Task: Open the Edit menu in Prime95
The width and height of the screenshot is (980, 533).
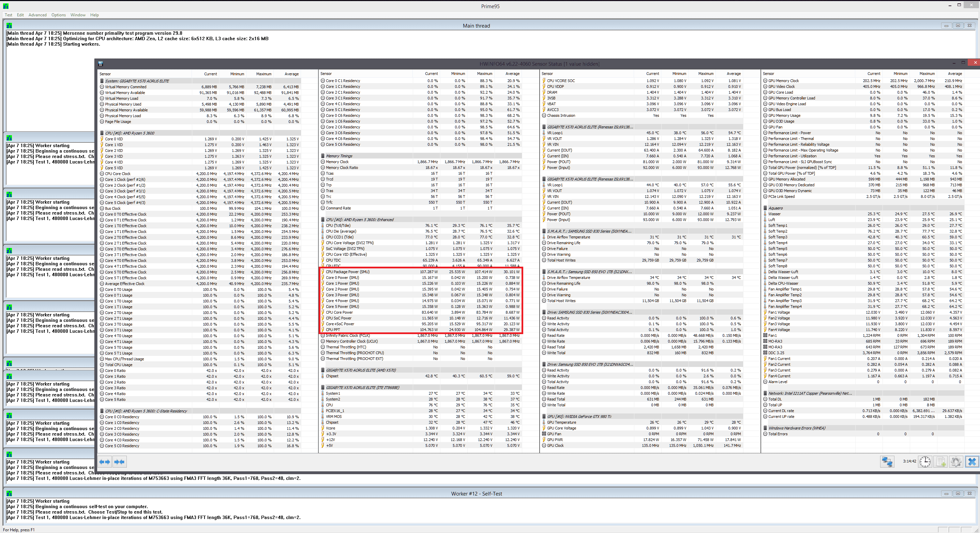Action: (20, 15)
